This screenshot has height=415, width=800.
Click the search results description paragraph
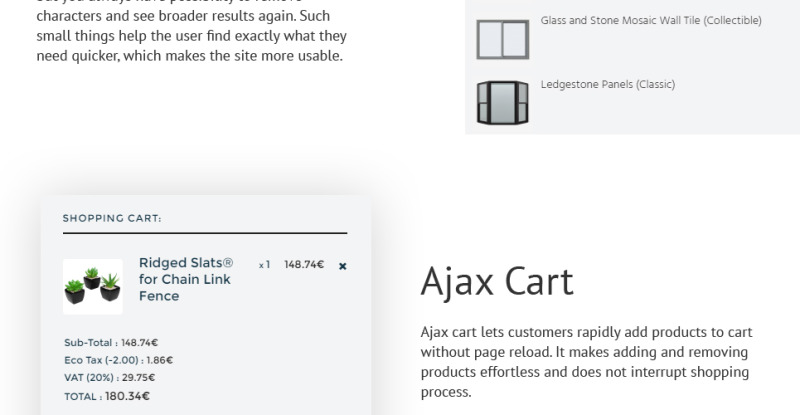coord(192,31)
